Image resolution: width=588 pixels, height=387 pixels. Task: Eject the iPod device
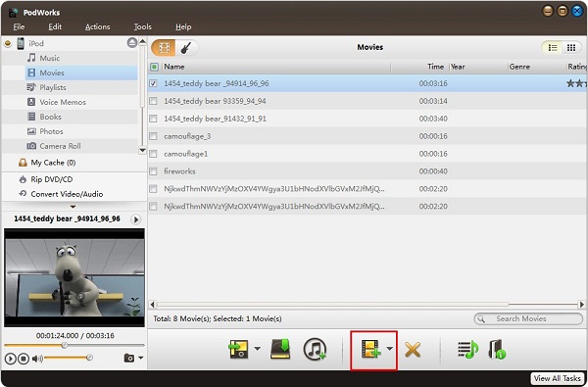pos(132,43)
